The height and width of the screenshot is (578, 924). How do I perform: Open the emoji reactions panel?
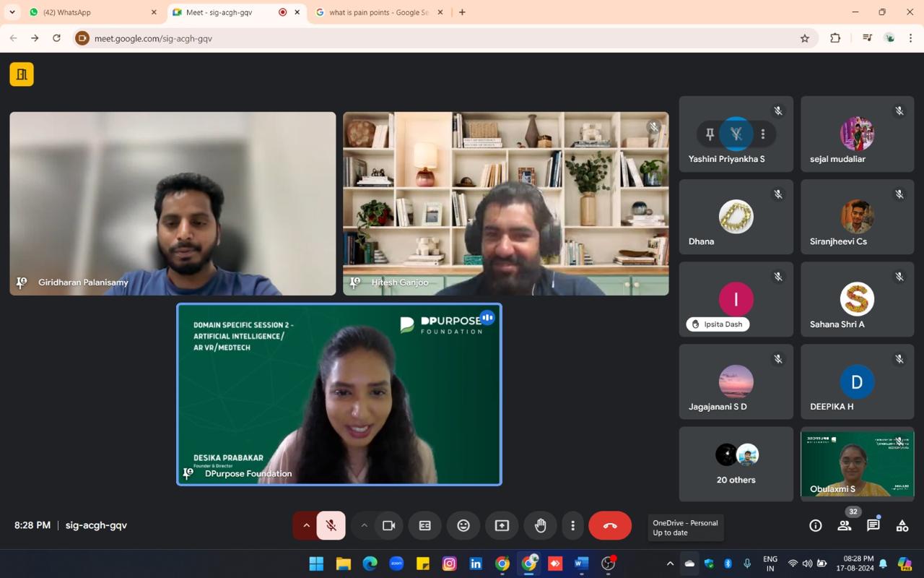click(x=463, y=526)
